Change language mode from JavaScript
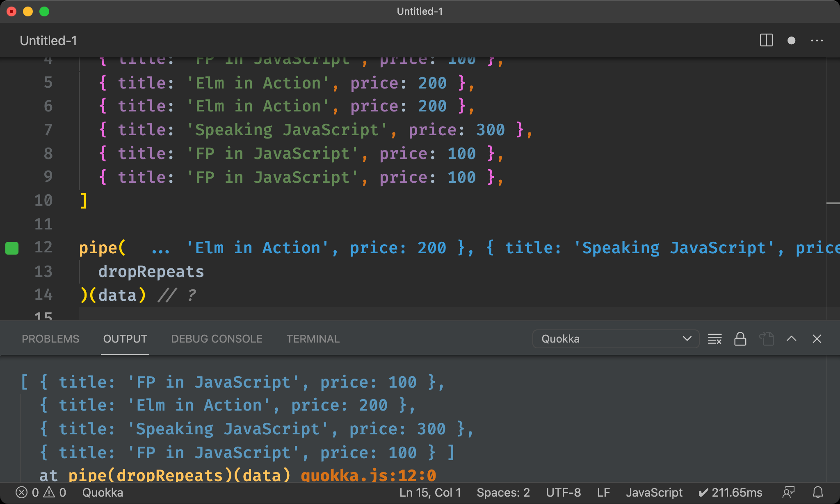840x504 pixels. 654,493
